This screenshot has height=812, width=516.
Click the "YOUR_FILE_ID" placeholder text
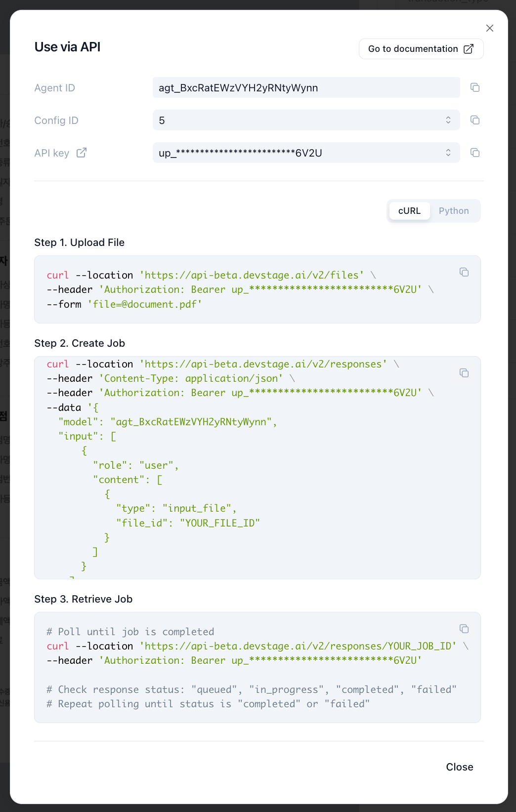[220, 523]
